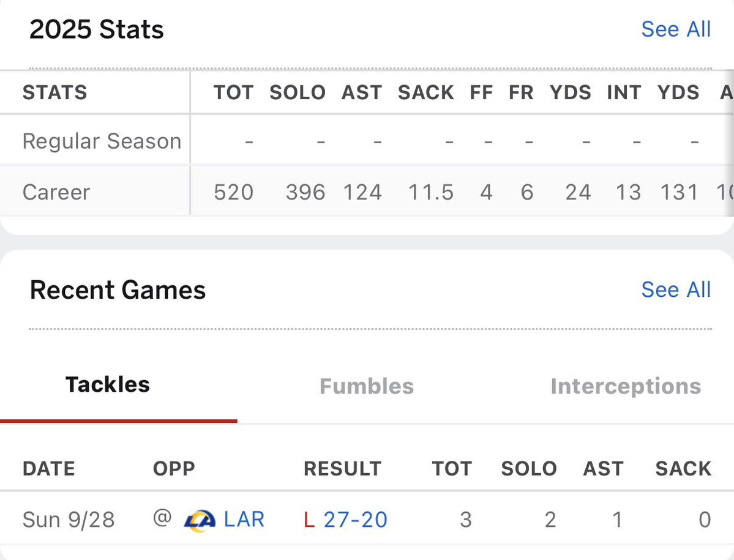Click the SACK column header in stats table
734x560 pixels.
[426, 93]
